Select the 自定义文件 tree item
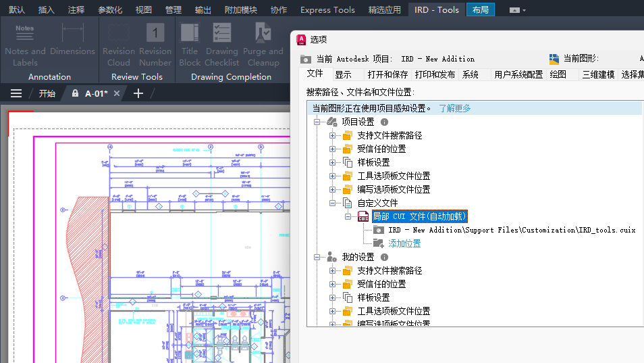Image resolution: width=644 pixels, height=363 pixels. pyautogui.click(x=377, y=203)
